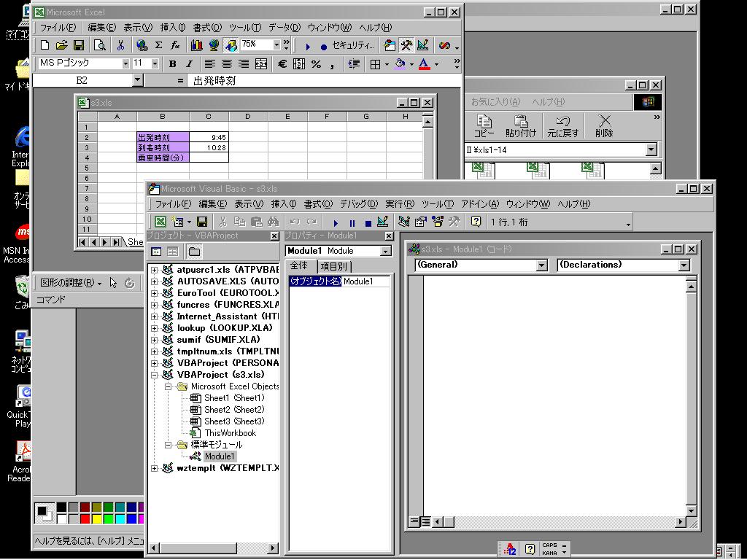Click the セキュリティ button in Excel toolbar

[x=353, y=46]
